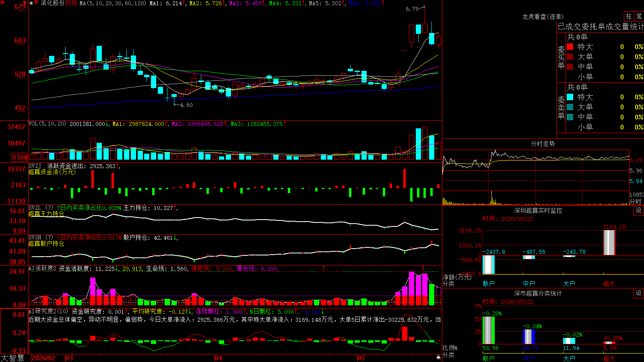
Task: Click the 超大 bar valued 3169.15
Action: (x=609, y=243)
